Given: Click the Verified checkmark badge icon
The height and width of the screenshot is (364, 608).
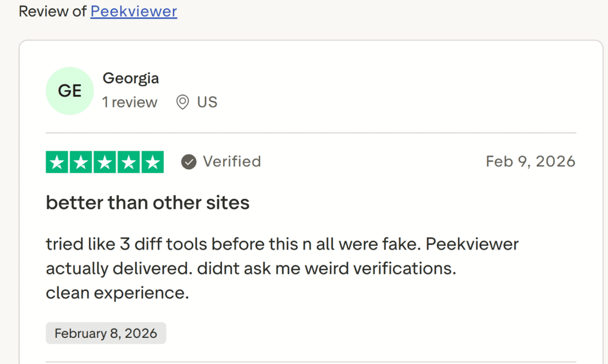Looking at the screenshot, I should click(188, 161).
